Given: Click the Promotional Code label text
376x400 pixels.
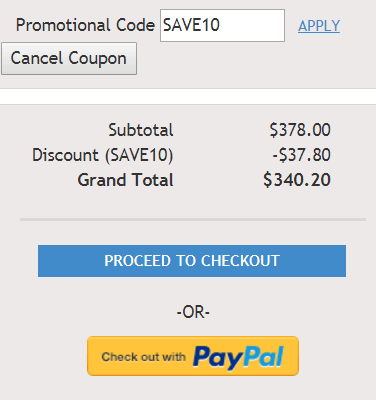Looking at the screenshot, I should (85, 25).
